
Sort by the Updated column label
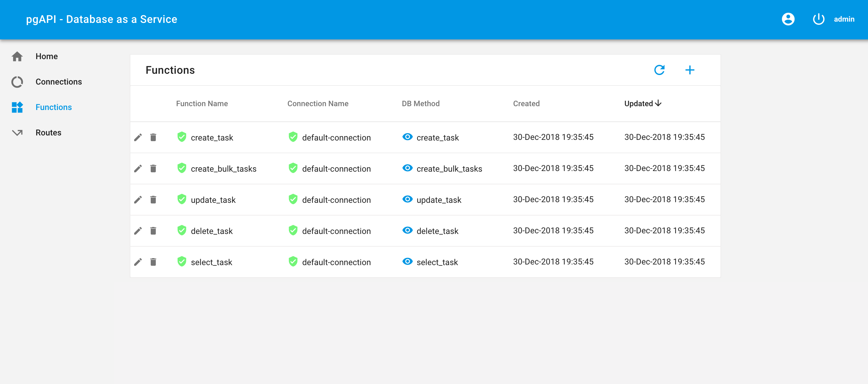[x=638, y=104]
